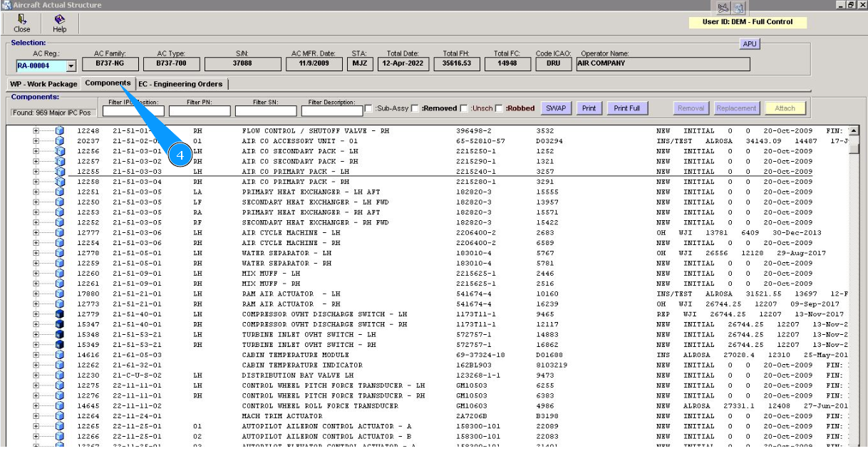Select component icon for row 12777

click(60, 233)
